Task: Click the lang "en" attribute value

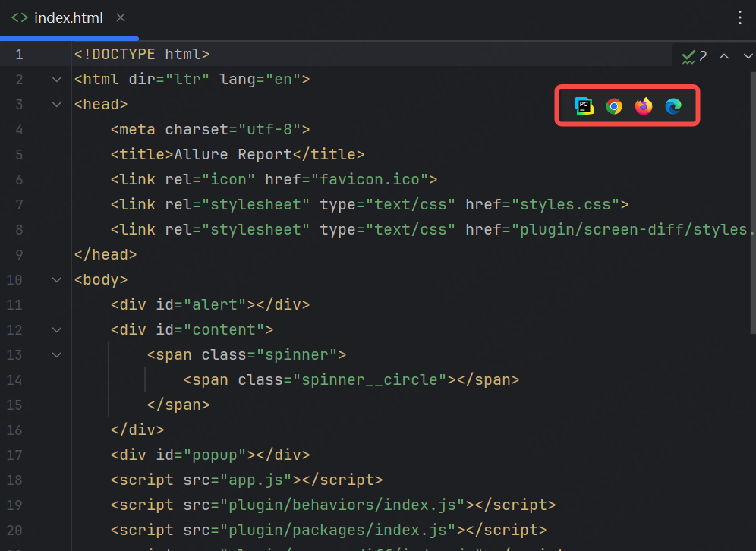Action: pos(283,80)
